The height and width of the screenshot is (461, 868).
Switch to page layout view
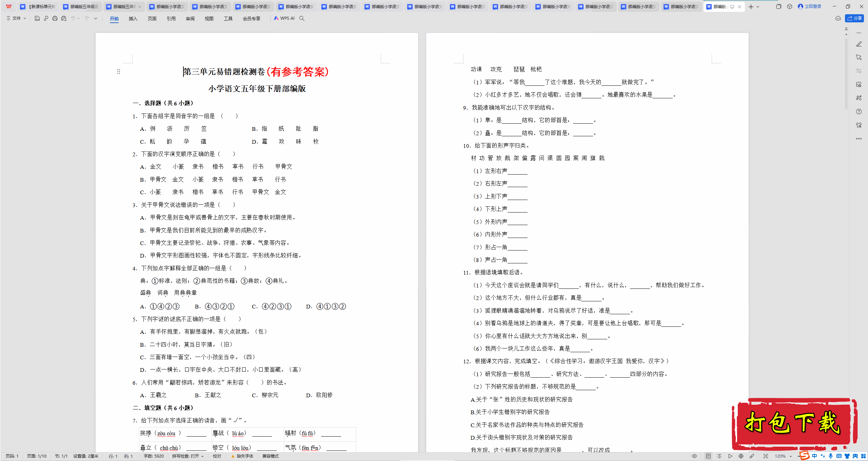pyautogui.click(x=708, y=456)
